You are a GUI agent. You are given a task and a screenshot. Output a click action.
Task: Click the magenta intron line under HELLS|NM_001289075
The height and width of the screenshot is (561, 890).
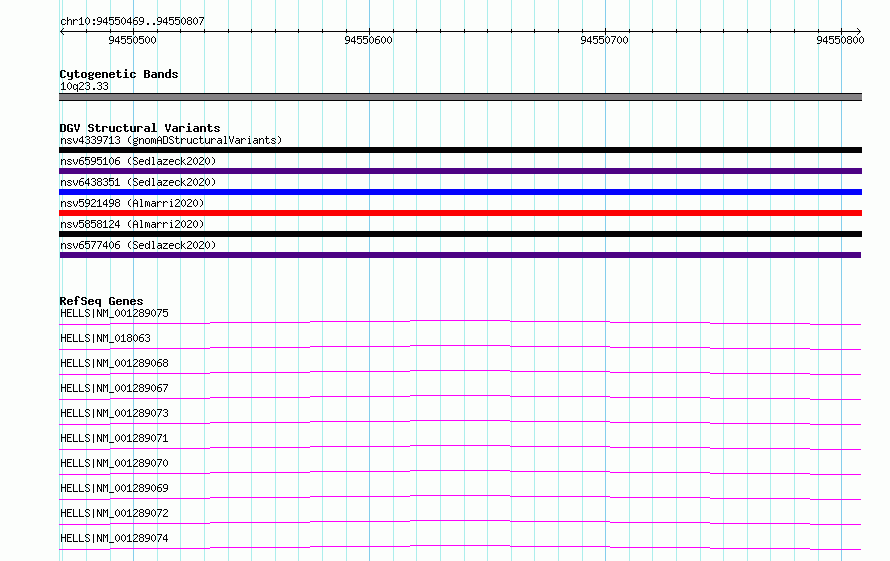click(x=460, y=321)
